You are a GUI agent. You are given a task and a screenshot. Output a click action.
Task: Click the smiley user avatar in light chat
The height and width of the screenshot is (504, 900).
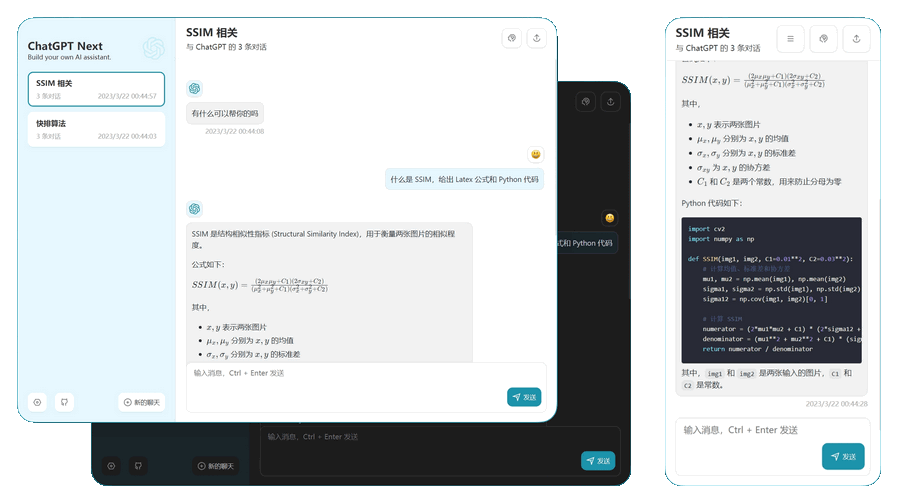(x=536, y=154)
